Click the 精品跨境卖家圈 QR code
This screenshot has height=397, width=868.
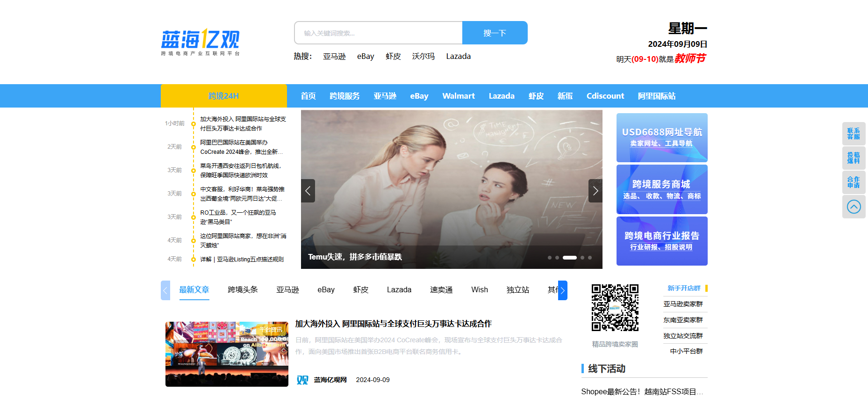pos(615,308)
